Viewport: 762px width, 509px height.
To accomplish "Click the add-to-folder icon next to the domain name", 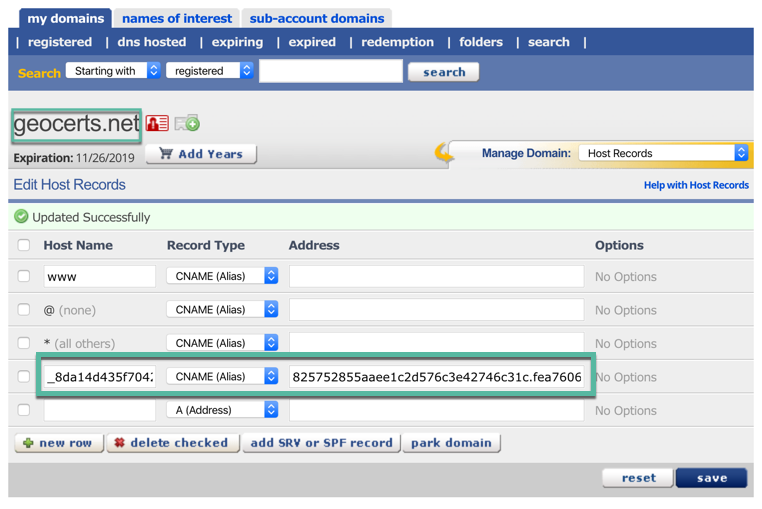I will (x=187, y=123).
